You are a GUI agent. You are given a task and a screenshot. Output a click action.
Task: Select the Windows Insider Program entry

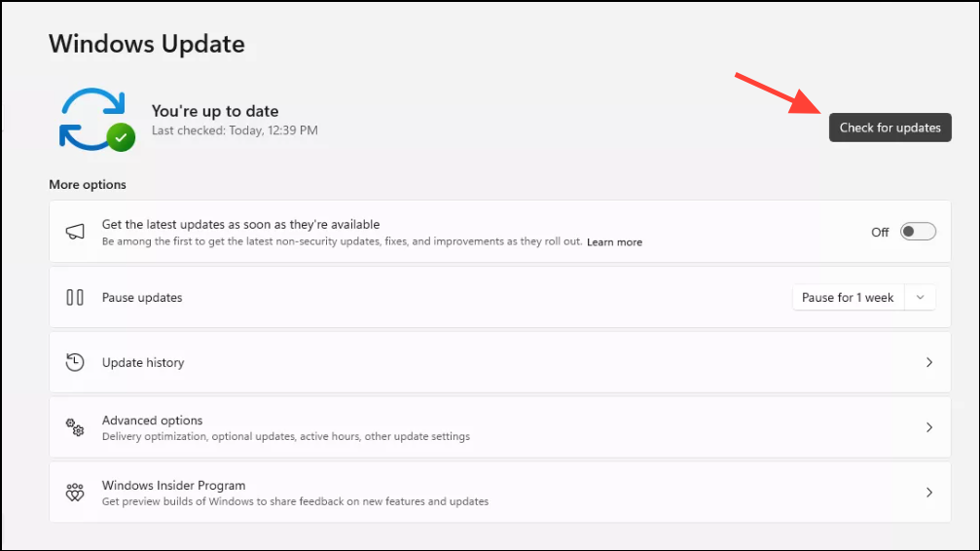pos(173,486)
